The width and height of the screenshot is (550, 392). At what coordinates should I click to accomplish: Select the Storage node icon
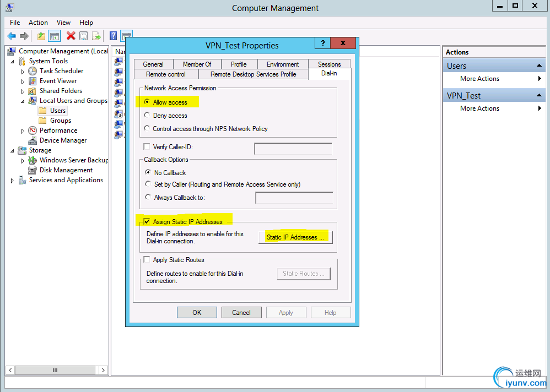[21, 150]
